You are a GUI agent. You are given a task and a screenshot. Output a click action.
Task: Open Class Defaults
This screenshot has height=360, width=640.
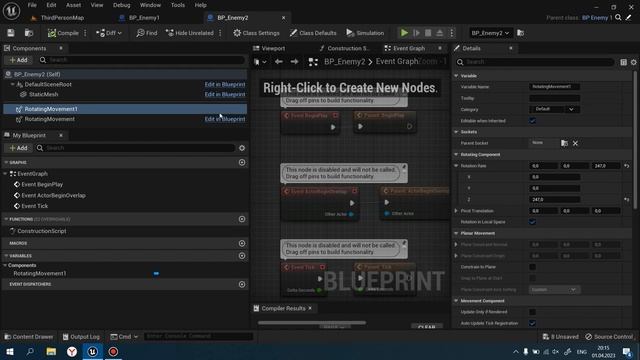click(313, 33)
